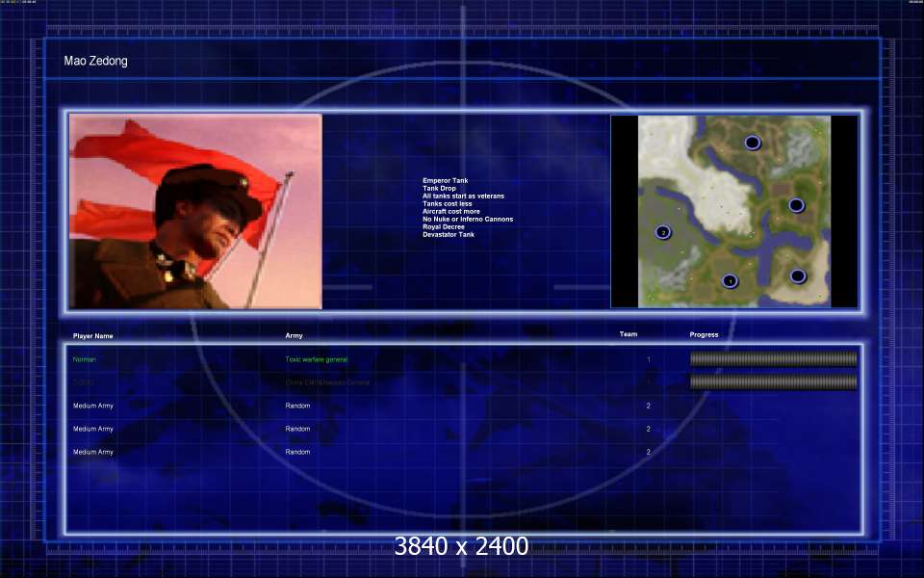Click the "Tanks cost less" line
The width and height of the screenshot is (924, 578).
[448, 203]
